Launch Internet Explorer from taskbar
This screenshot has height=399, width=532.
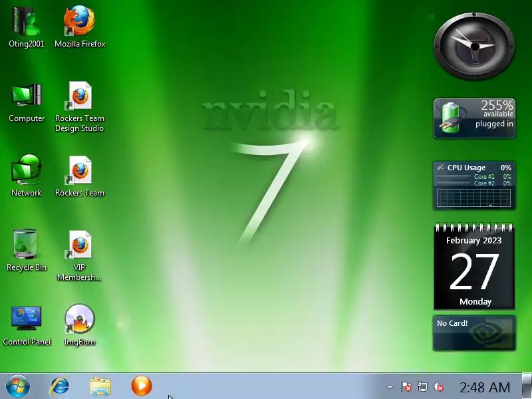point(60,386)
